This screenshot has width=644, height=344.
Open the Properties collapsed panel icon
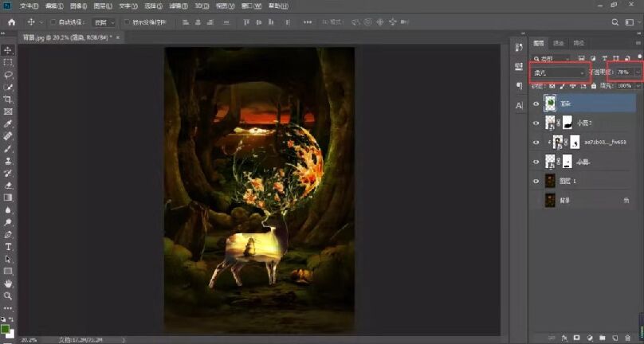(x=519, y=67)
